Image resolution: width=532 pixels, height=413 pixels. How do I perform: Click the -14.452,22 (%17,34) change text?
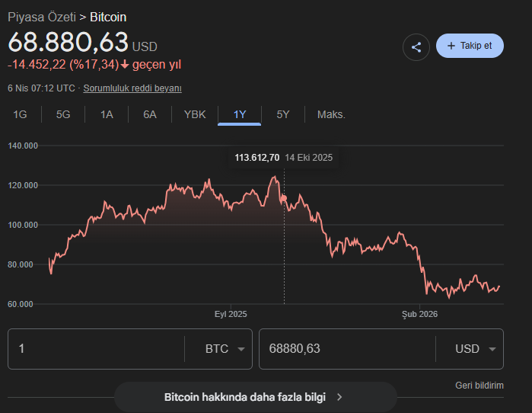coord(63,65)
